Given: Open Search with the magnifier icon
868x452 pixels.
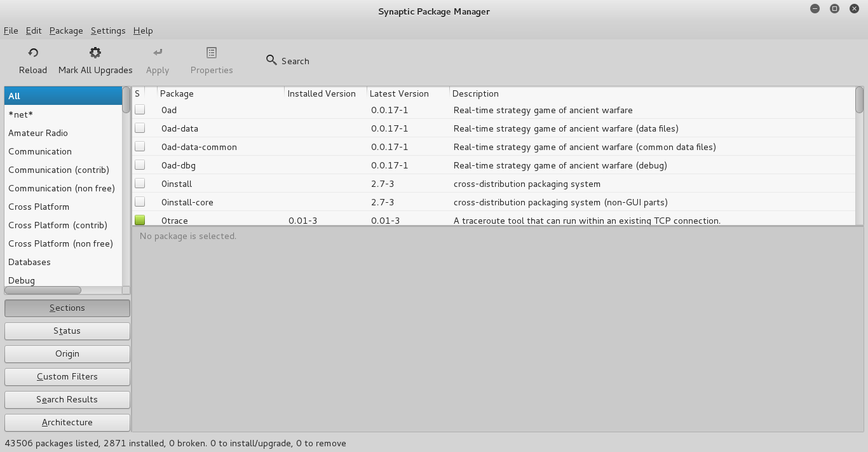Looking at the screenshot, I should [x=271, y=60].
